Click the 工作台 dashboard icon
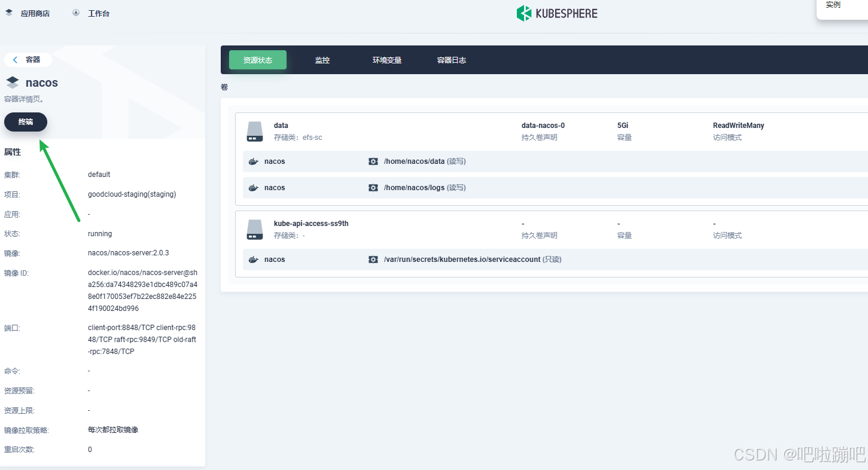 (76, 13)
